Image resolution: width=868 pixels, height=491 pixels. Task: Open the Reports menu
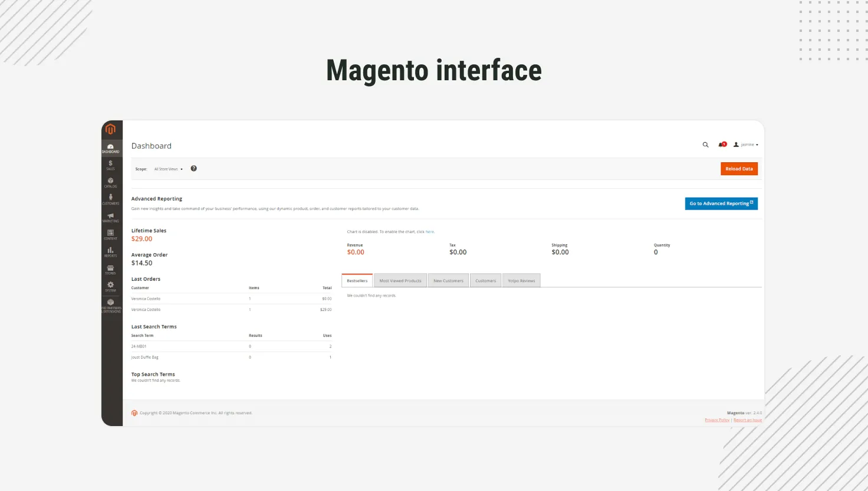click(110, 252)
